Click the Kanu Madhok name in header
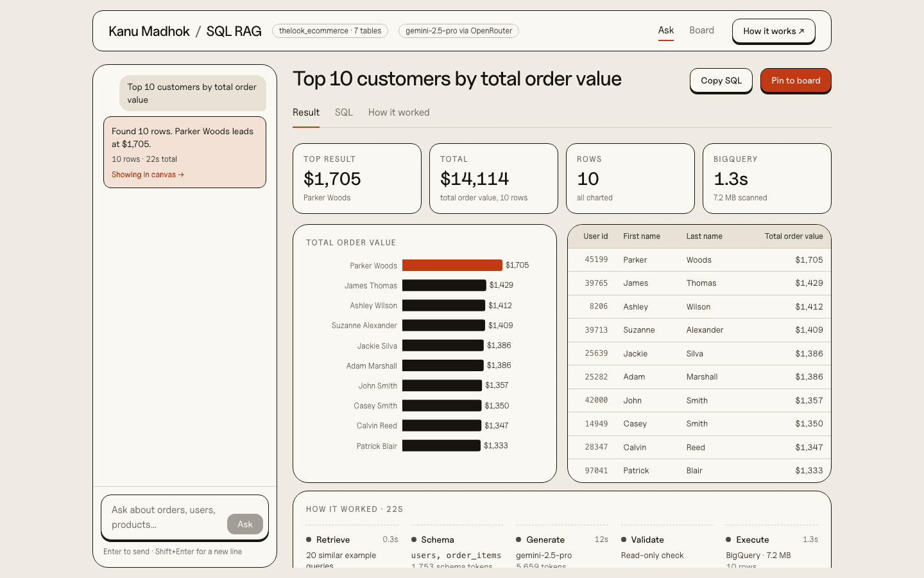This screenshot has width=924, height=578. tap(149, 31)
